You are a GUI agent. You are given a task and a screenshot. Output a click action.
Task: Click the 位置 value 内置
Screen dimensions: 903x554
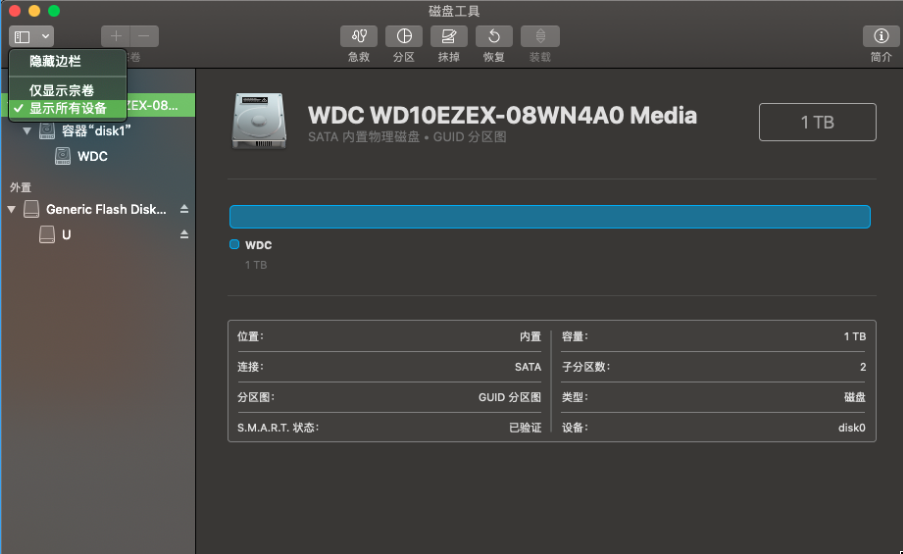tap(530, 336)
